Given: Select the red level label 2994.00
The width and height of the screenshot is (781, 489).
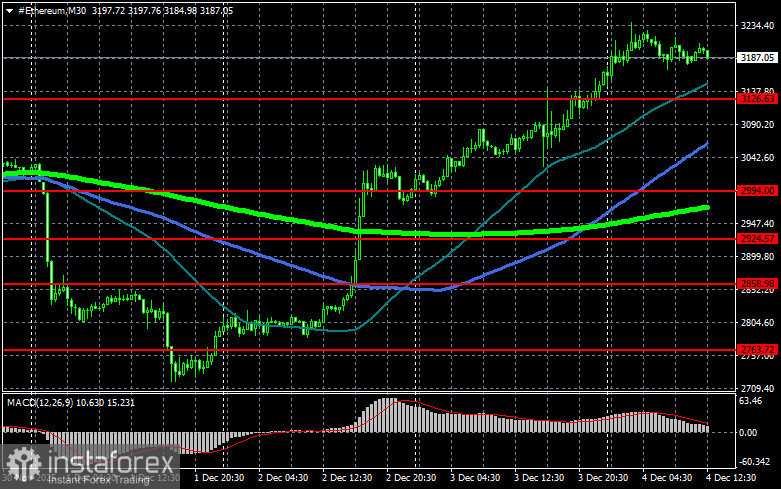Looking at the screenshot, I should pyautogui.click(x=757, y=190).
